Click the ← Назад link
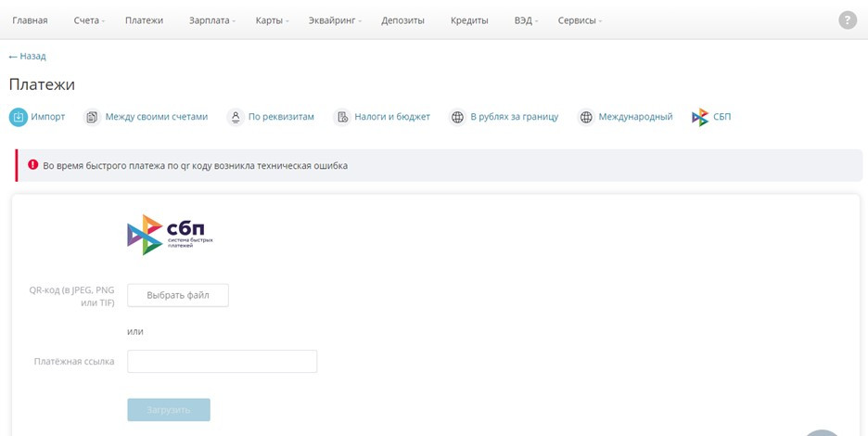Screen dimensions: 868x436 tap(27, 56)
